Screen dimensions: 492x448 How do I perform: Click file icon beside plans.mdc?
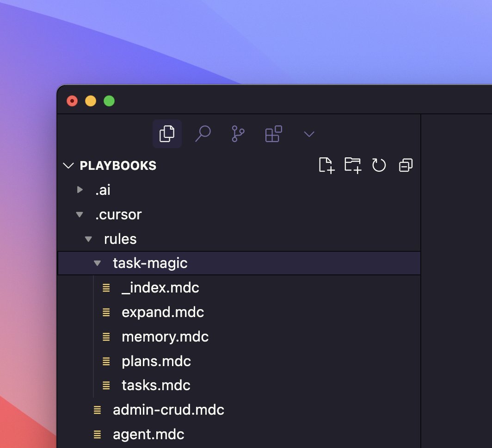106,361
